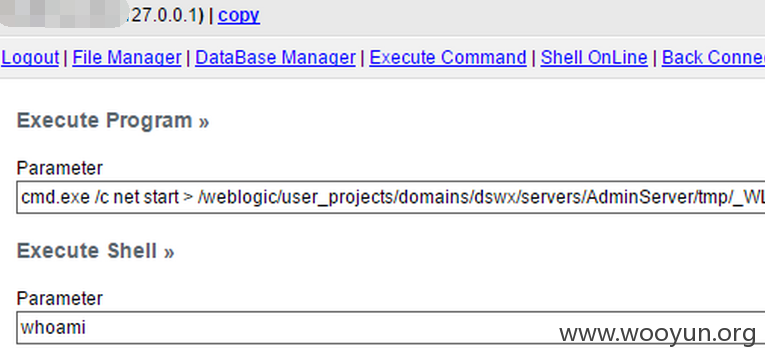Image resolution: width=765 pixels, height=362 pixels.
Task: Open the Back Connect link
Action: click(713, 58)
